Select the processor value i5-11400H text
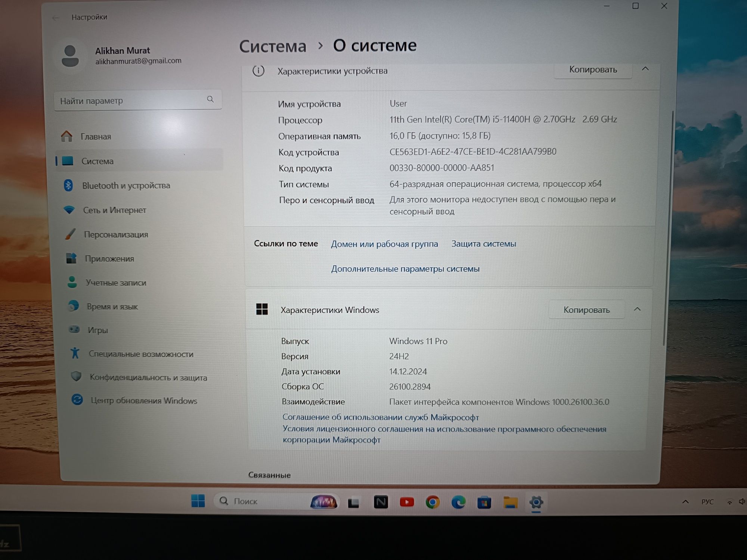The height and width of the screenshot is (560, 747). click(503, 119)
